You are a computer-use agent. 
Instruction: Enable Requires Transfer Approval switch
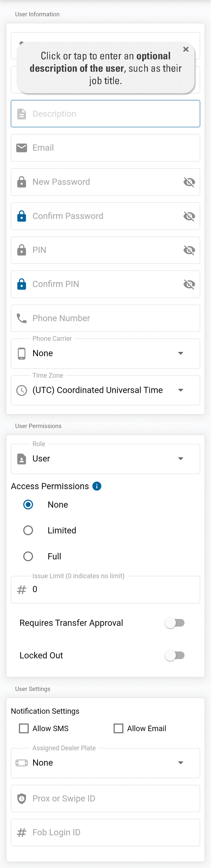click(x=175, y=623)
